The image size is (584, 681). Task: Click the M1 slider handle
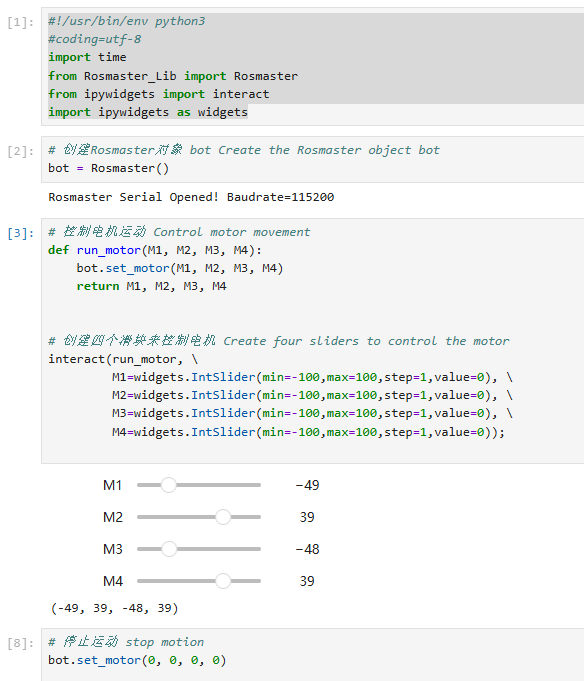pos(168,485)
